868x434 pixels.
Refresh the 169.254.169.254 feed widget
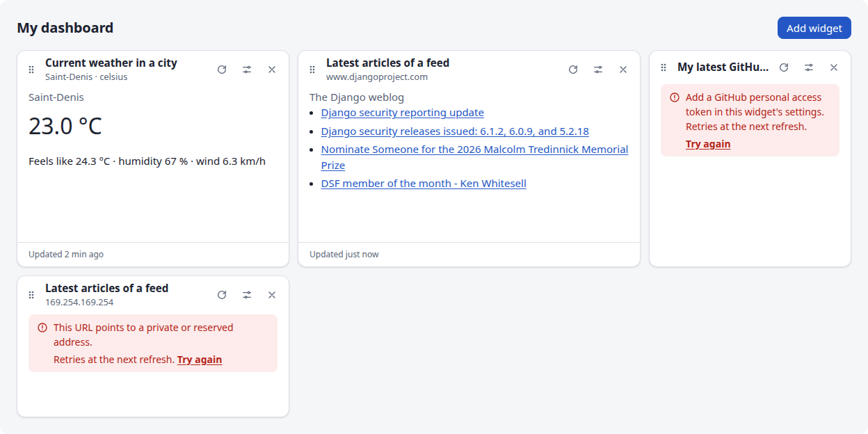[222, 295]
